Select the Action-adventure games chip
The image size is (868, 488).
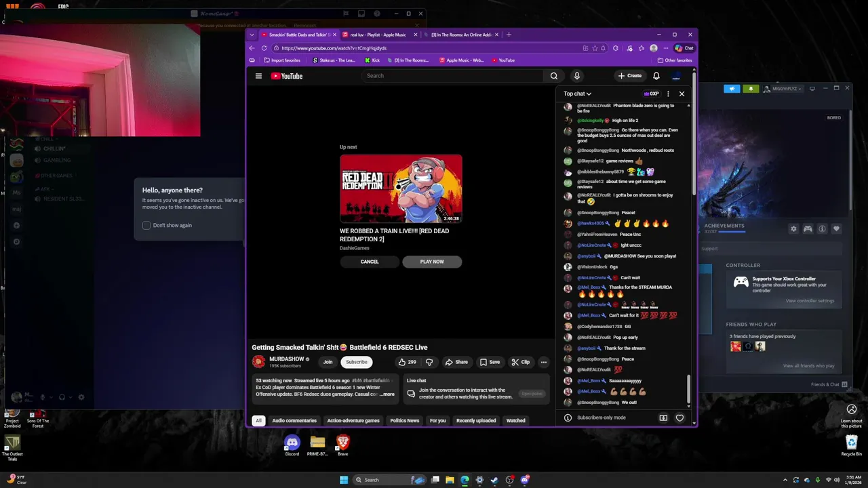click(353, 420)
